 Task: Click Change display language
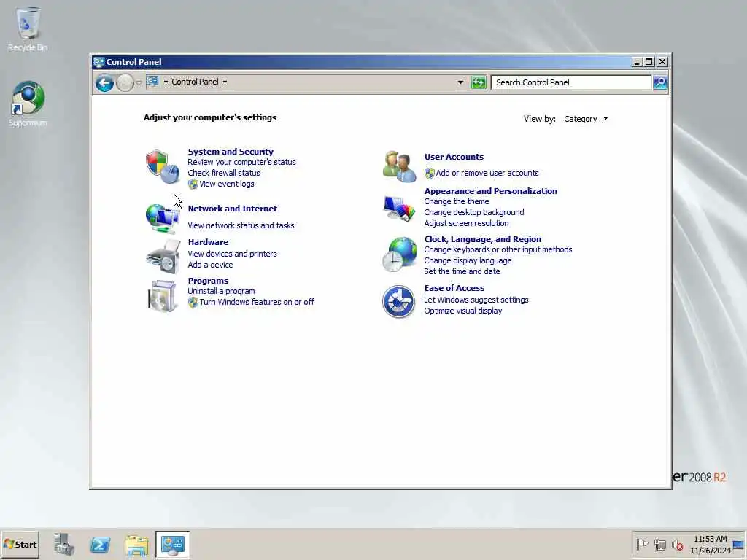click(x=468, y=260)
